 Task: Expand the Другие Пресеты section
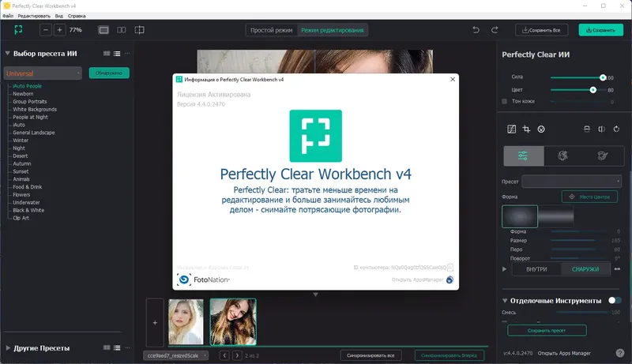tap(8, 348)
